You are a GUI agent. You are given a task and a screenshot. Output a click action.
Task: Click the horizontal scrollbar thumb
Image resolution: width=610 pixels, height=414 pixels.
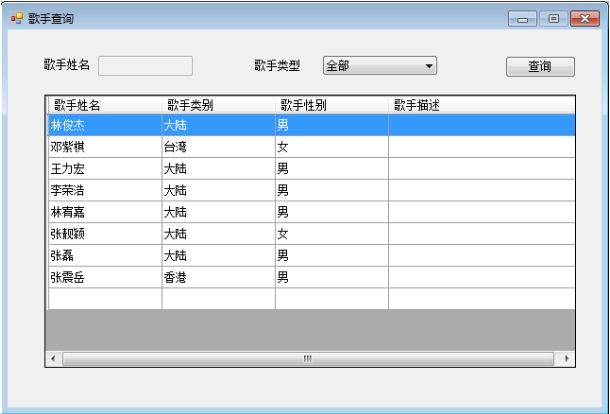[x=308, y=359]
